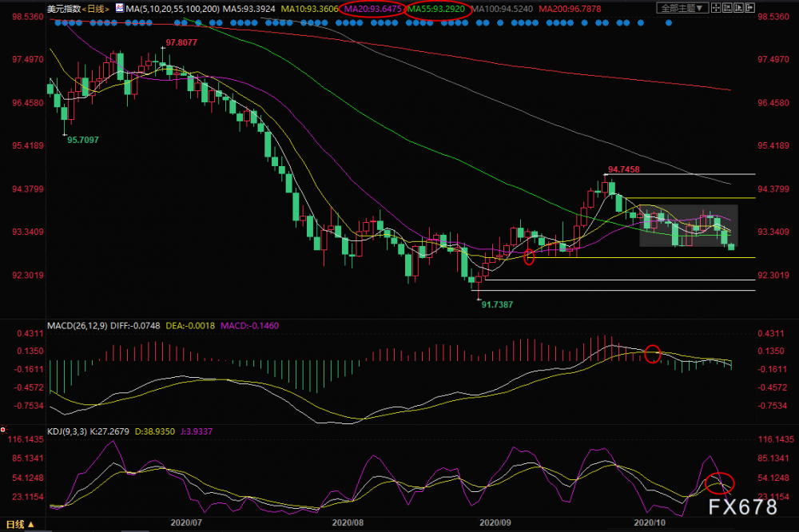Click the 94.7458 peak price label
The height and width of the screenshot is (532, 799).
click(624, 169)
